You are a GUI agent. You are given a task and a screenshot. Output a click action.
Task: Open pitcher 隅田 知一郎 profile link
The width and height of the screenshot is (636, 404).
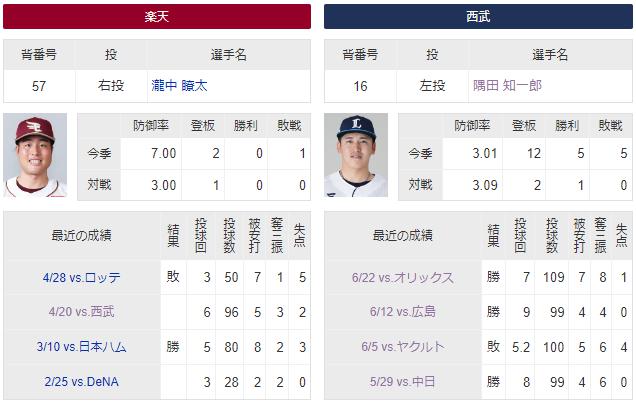[507, 86]
